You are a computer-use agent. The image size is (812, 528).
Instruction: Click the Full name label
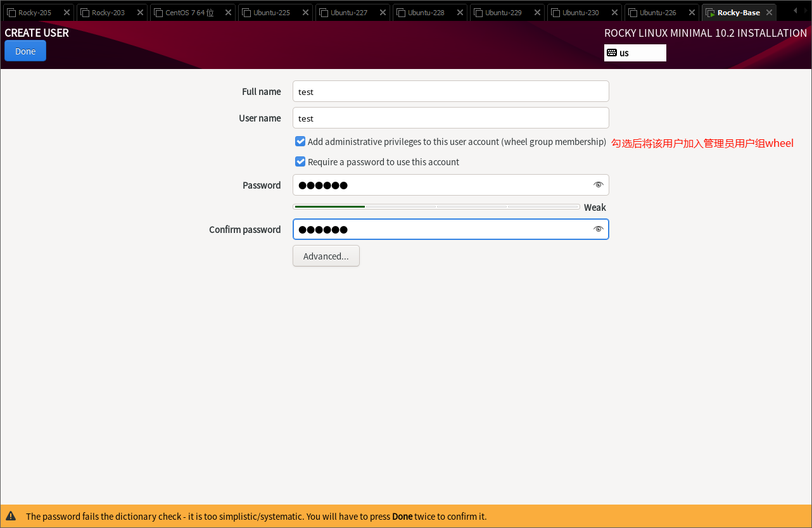pyautogui.click(x=262, y=92)
